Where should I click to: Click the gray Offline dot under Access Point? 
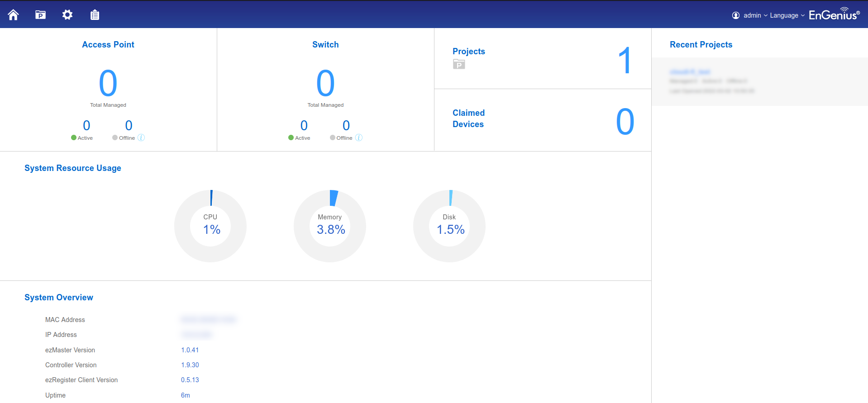(115, 137)
